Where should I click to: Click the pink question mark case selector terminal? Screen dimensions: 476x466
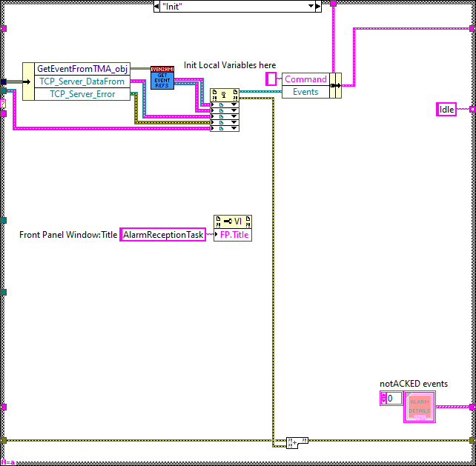pos(3,104)
